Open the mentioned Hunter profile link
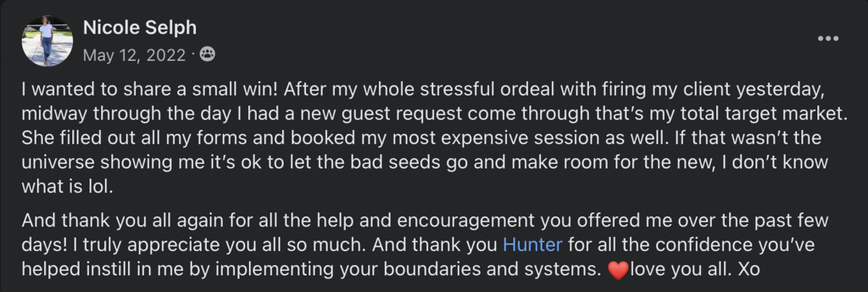This screenshot has height=292, width=868. [532, 244]
